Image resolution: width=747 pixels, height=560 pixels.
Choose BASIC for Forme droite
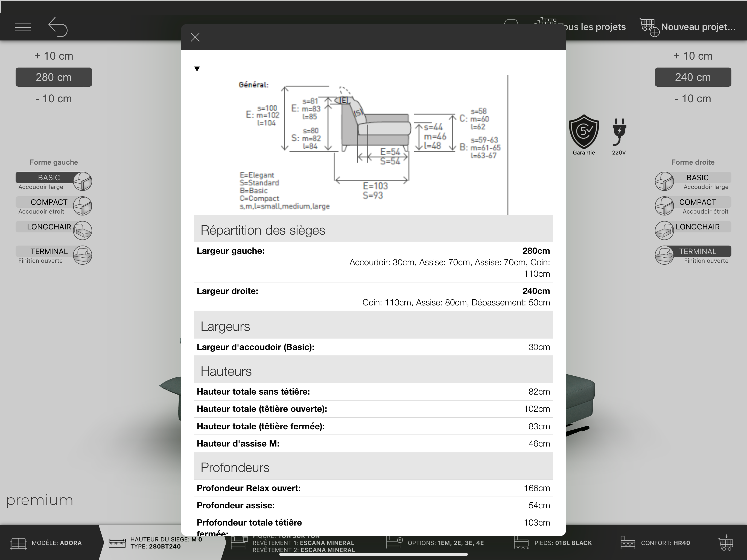point(698,178)
